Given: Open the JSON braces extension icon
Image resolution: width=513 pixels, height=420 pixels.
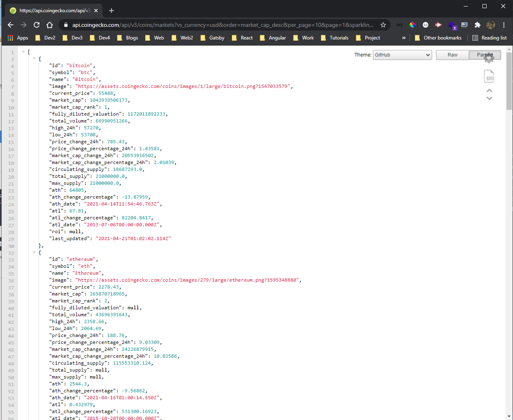Looking at the screenshot, I should (x=399, y=25).
